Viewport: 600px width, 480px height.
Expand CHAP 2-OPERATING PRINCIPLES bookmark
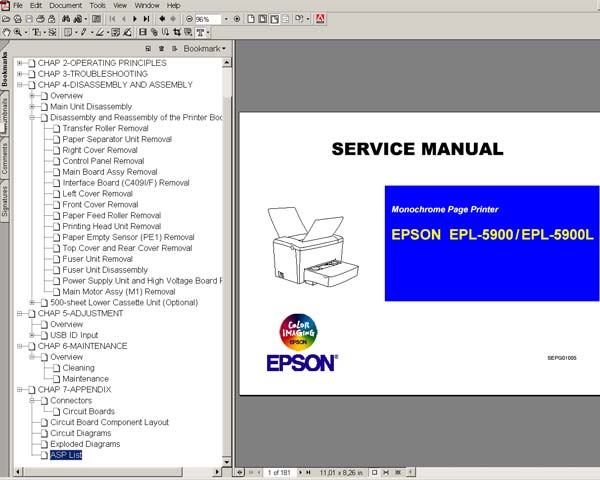tap(20, 63)
